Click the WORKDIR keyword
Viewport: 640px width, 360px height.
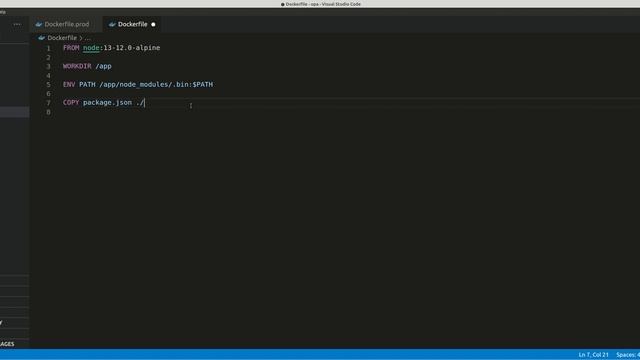click(77, 66)
